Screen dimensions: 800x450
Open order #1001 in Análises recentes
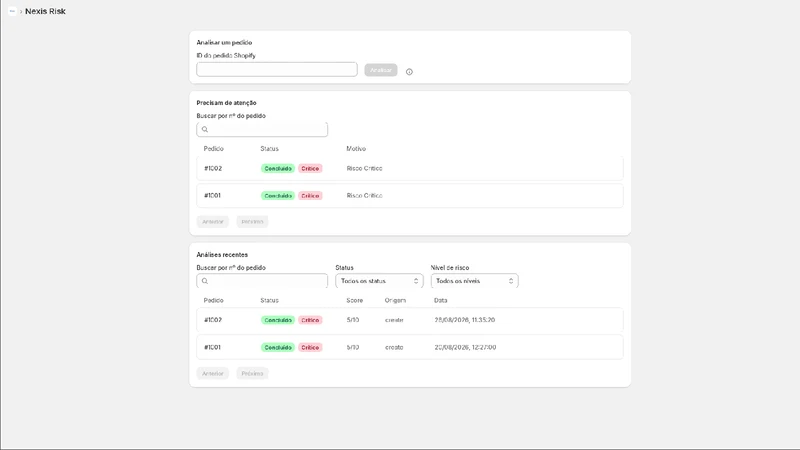click(410, 347)
